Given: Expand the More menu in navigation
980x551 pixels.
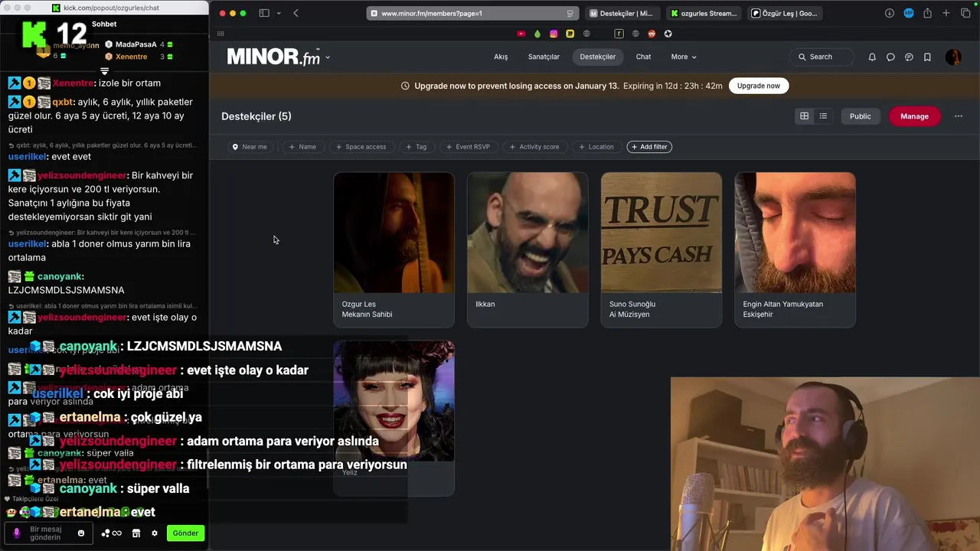Looking at the screenshot, I should click(x=684, y=57).
